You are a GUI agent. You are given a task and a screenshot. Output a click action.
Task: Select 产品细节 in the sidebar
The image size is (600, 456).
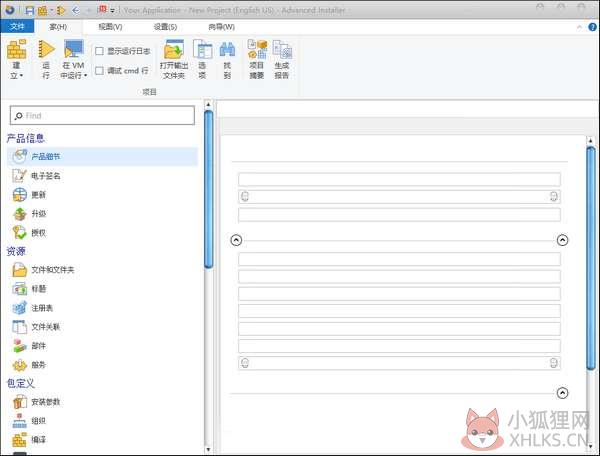102,156
